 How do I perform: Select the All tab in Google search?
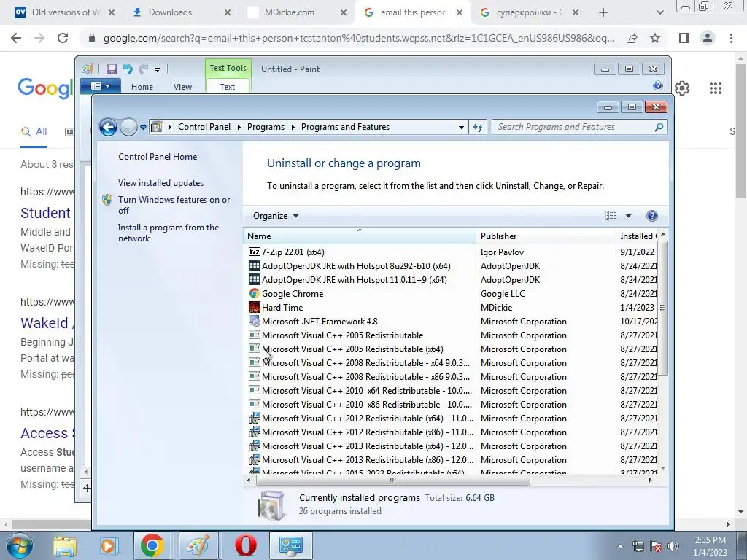coord(34,132)
